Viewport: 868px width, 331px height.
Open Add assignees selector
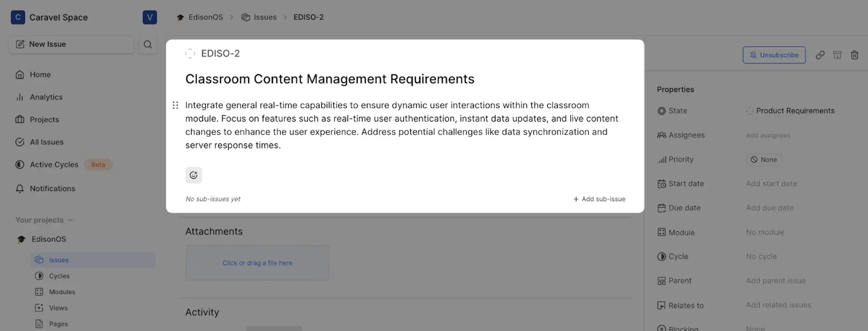(x=768, y=135)
